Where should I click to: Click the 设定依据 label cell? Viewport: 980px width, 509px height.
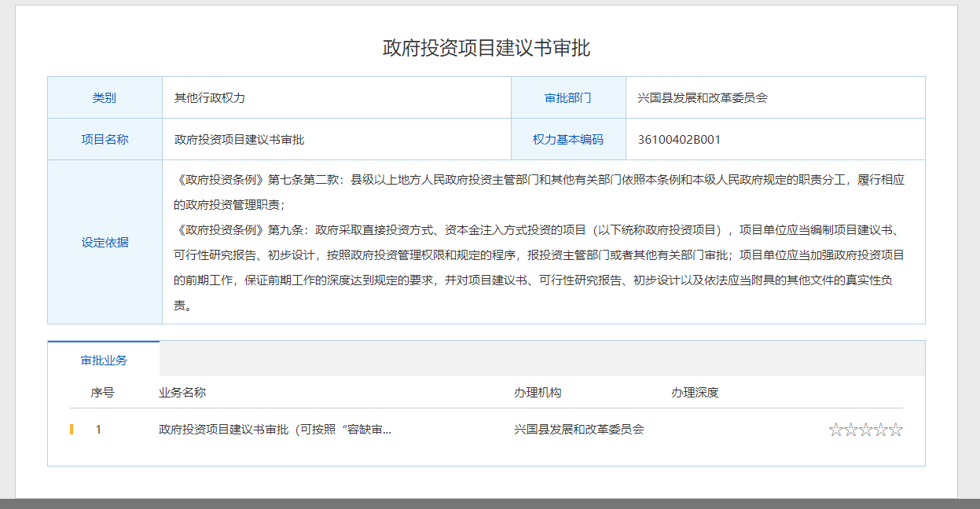click(x=105, y=242)
